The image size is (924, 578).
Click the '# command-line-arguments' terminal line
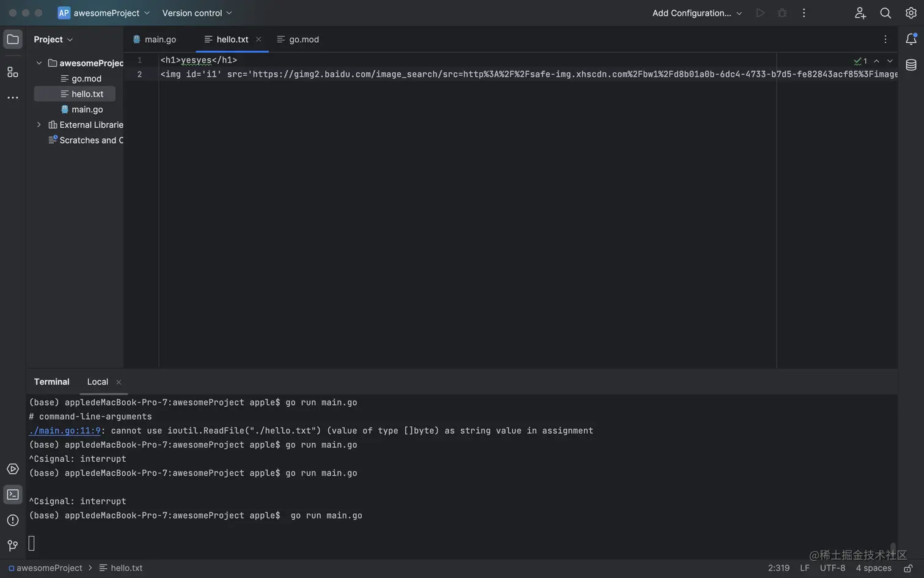click(x=90, y=417)
